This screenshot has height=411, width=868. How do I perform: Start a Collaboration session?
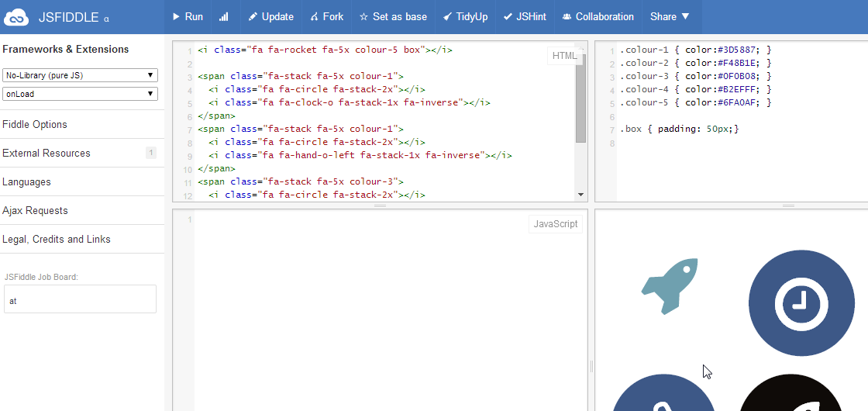598,16
